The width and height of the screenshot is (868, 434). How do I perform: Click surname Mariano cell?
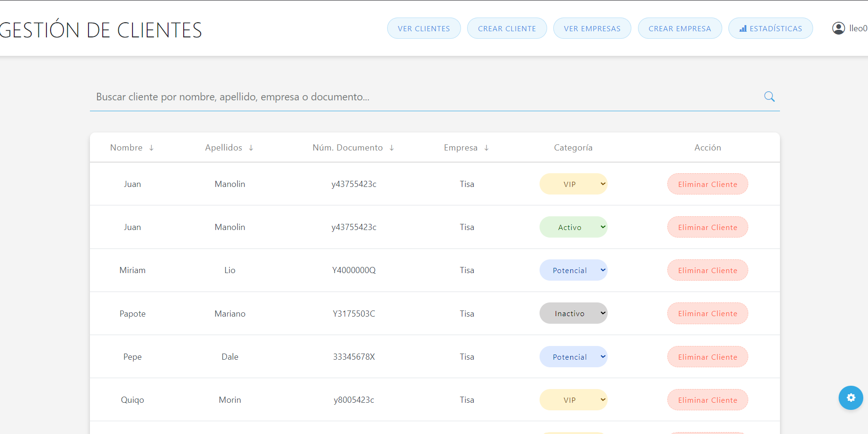(230, 313)
